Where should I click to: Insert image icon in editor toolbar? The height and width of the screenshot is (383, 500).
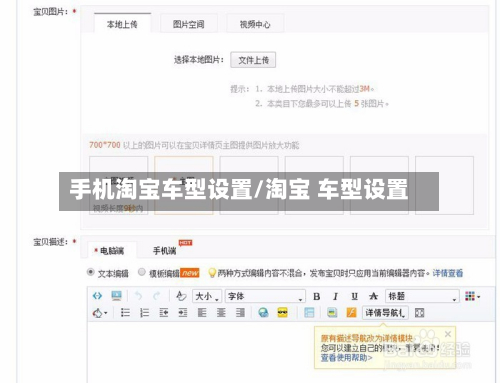[x=332, y=313]
